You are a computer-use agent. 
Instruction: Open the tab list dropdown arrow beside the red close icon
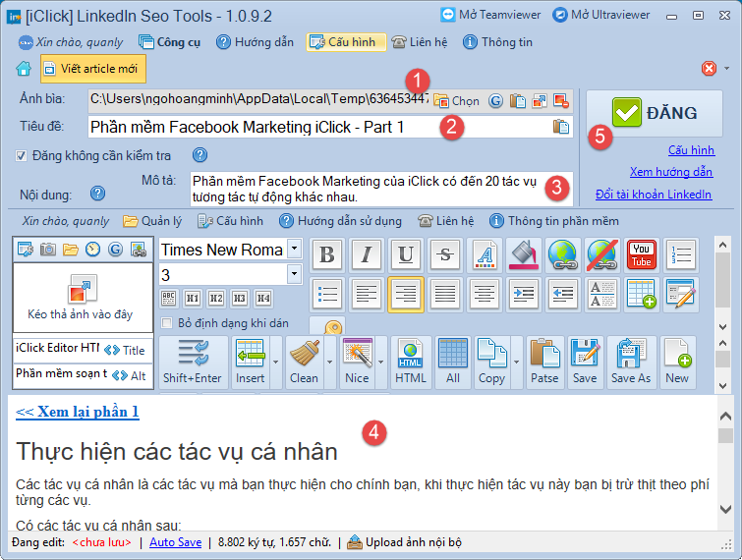point(726,69)
